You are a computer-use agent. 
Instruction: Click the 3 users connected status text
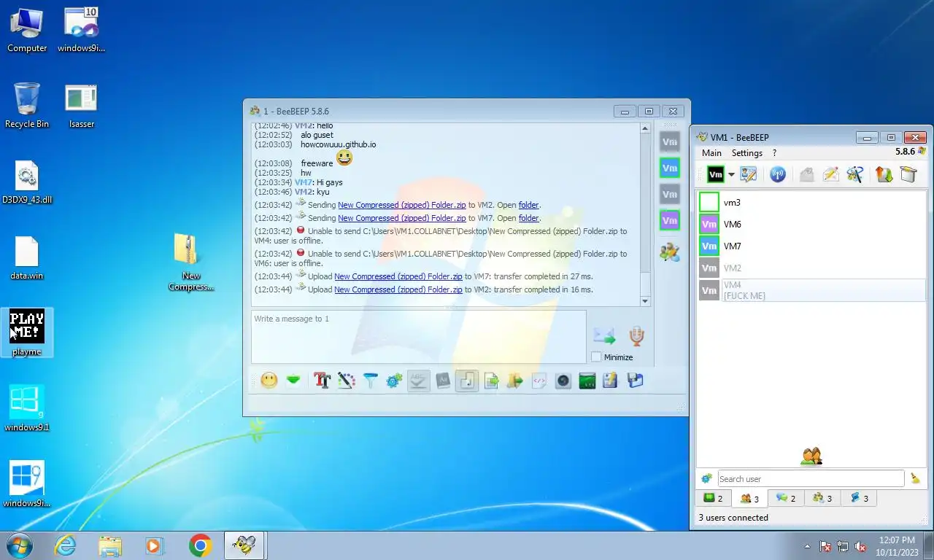pos(733,518)
